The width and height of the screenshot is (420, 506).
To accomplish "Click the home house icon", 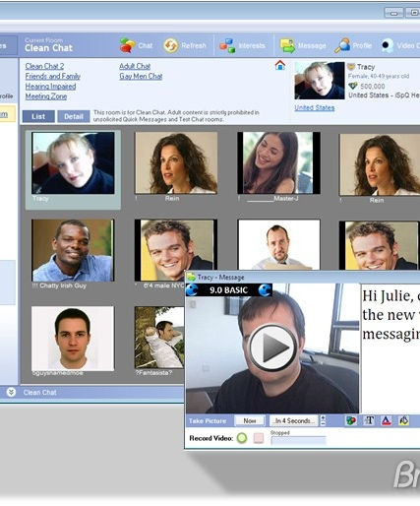I will tap(280, 65).
